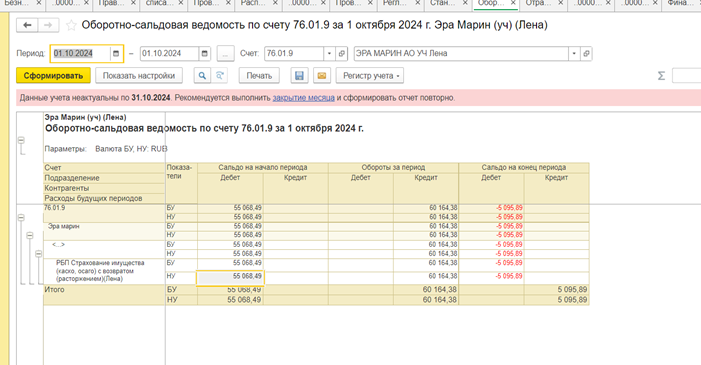The image size is (701, 365).
Task: Click Сальдо на конец периода header
Action: click(524, 167)
